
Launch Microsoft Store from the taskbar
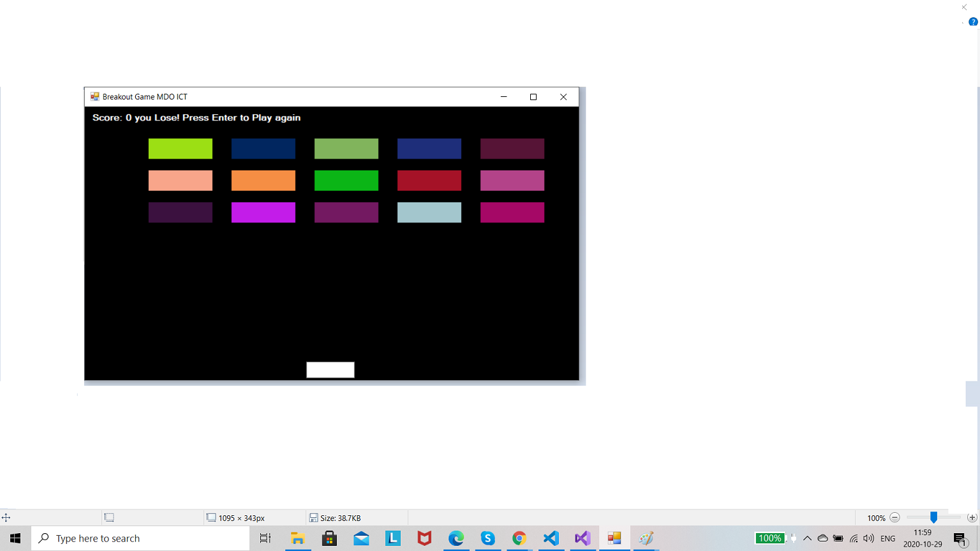tap(329, 538)
